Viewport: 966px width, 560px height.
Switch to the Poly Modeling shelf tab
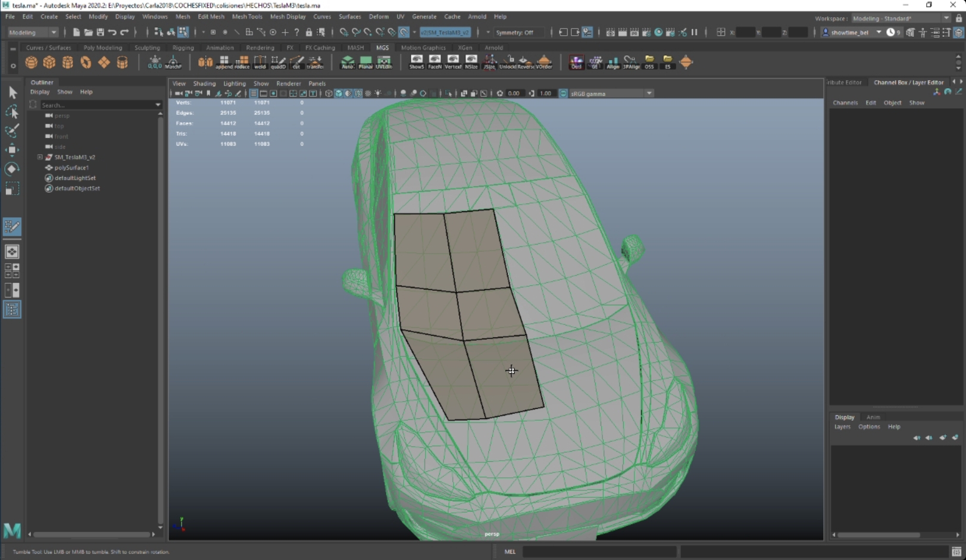pos(103,47)
